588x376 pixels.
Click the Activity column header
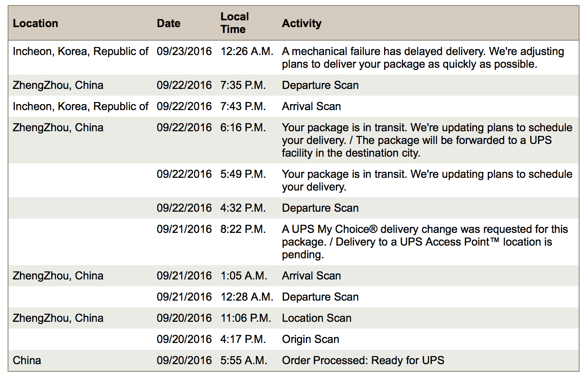tap(302, 23)
